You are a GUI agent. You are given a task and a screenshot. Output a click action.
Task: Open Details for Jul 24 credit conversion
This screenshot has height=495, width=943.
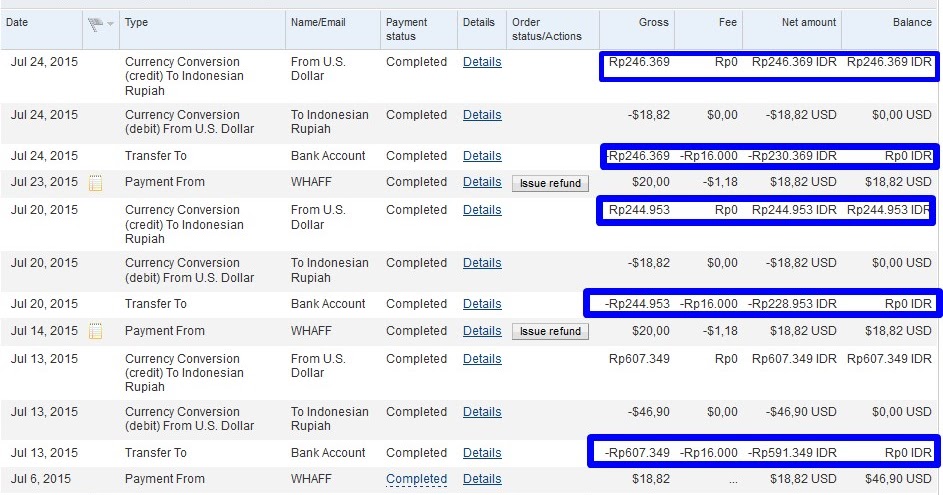click(x=482, y=62)
